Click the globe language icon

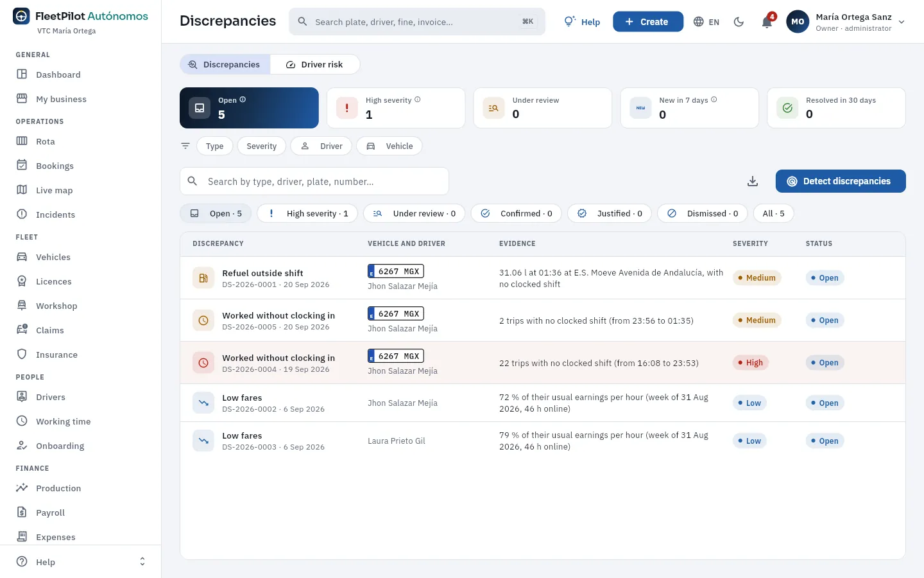coord(699,22)
